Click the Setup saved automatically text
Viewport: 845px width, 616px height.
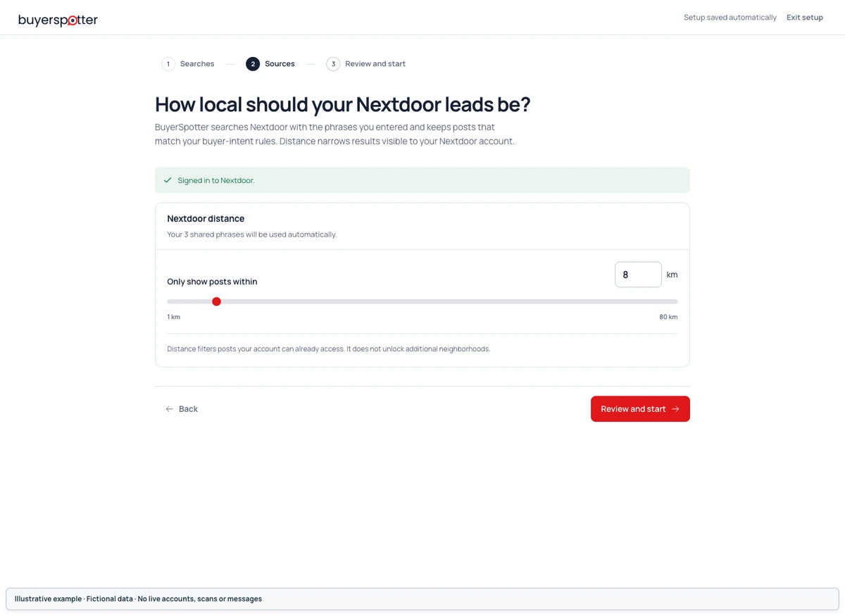pos(730,18)
